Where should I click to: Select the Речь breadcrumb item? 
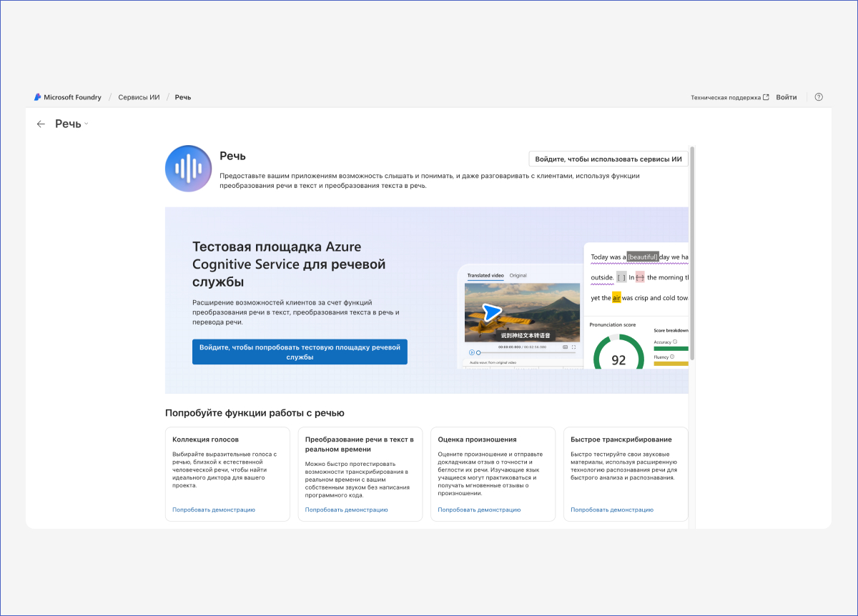(183, 97)
